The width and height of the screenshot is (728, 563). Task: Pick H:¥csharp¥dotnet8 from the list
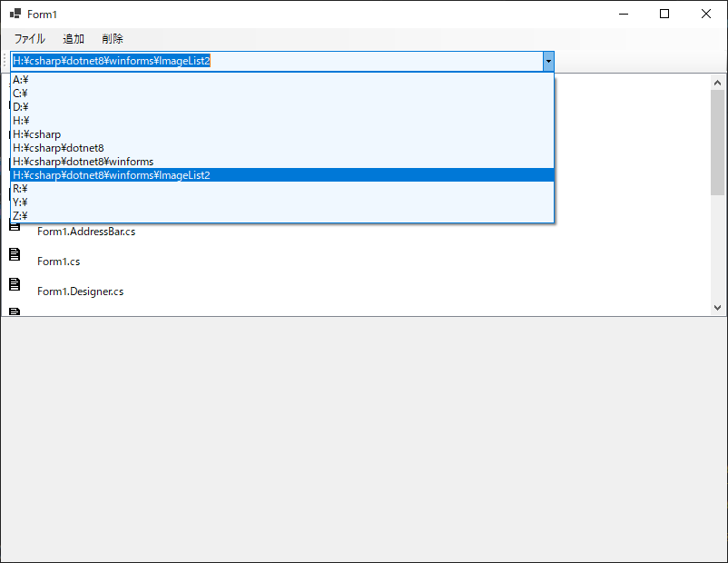[282, 148]
